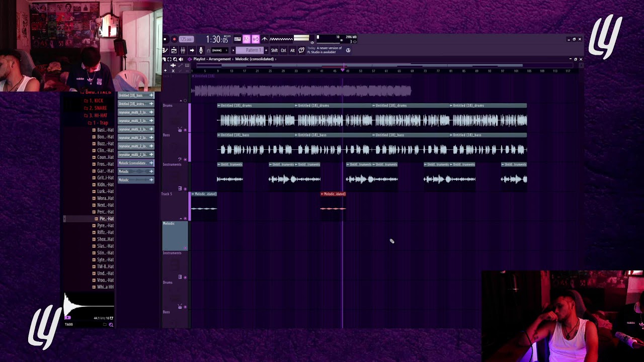Click the transport stop button
644x362 pixels.
pos(165,39)
